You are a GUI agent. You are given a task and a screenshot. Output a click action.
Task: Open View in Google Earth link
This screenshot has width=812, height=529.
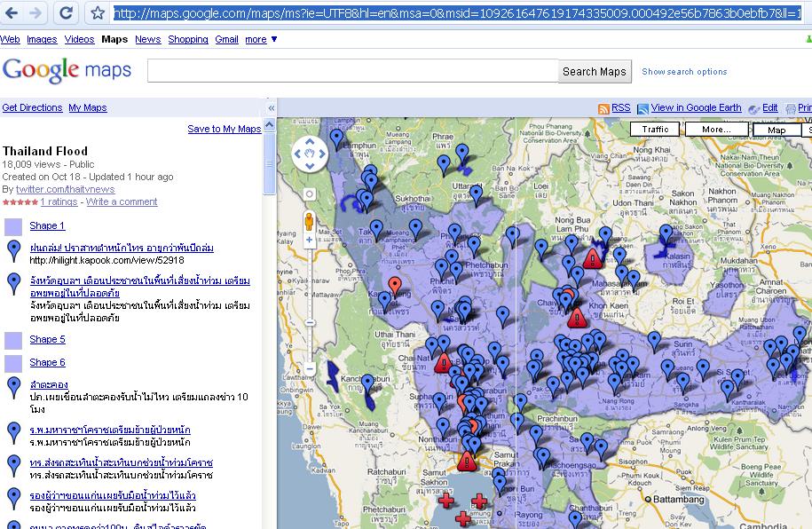pos(696,107)
